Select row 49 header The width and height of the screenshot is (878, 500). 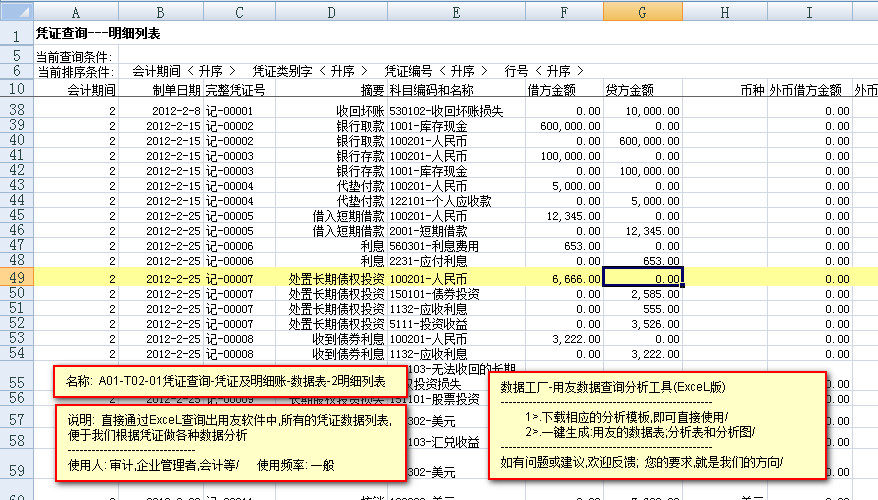[15, 278]
